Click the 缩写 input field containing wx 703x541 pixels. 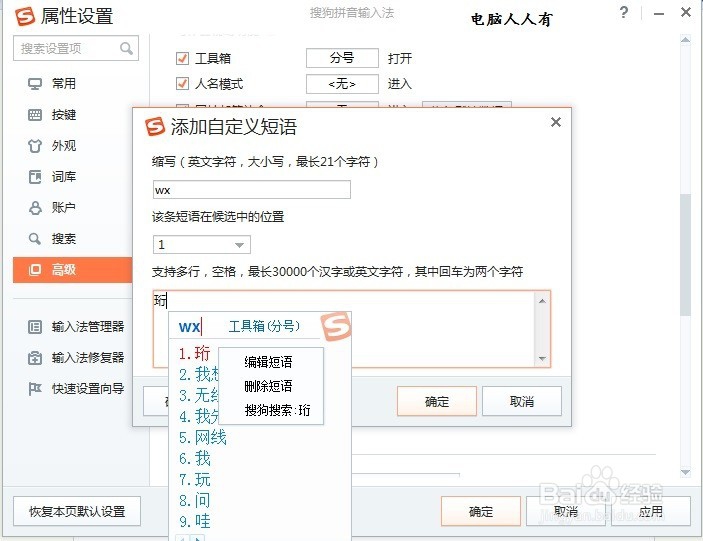coord(252,190)
